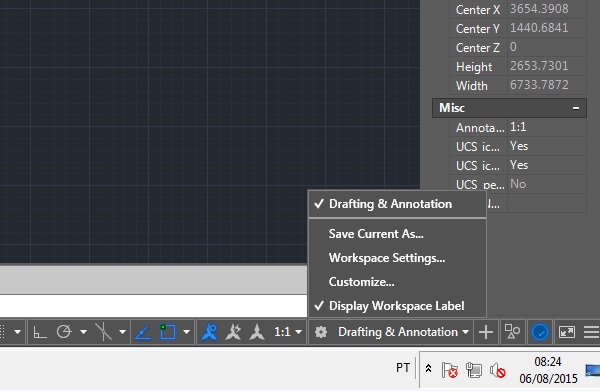Collapse the Misc section in Properties
Image resolution: width=600 pixels, height=391 pixels.
[576, 108]
